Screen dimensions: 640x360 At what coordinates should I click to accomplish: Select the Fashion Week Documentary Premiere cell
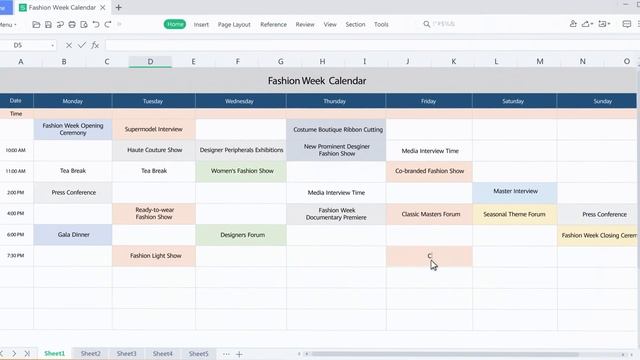pos(336,214)
